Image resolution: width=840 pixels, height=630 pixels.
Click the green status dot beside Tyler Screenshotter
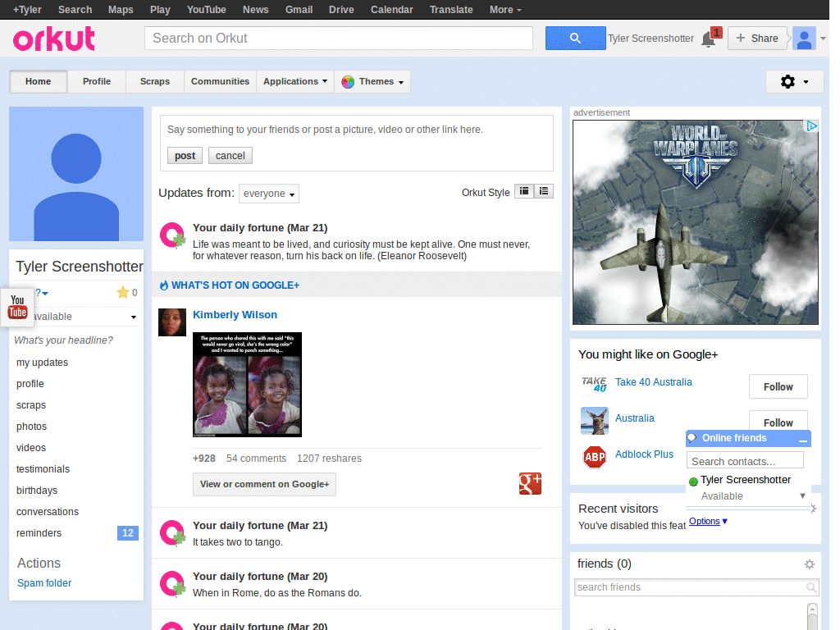[x=693, y=482]
